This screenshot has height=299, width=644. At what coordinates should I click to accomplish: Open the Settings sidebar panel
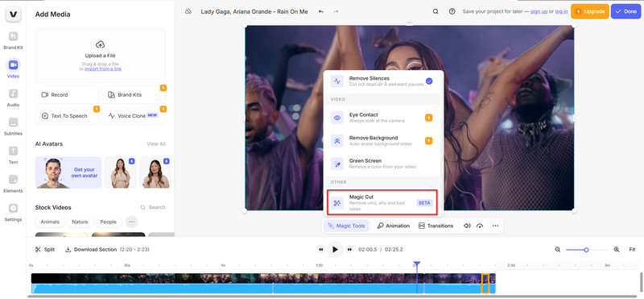[13, 212]
